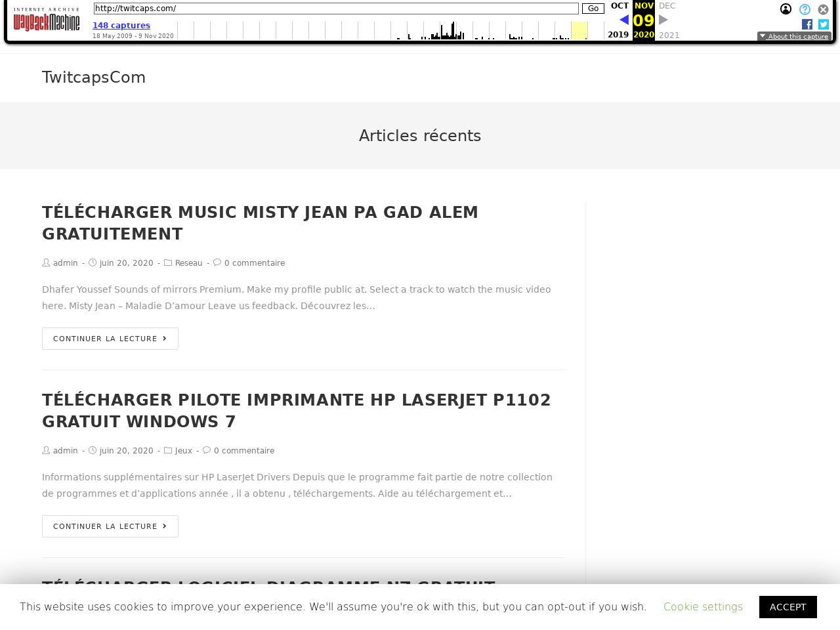This screenshot has width=840, height=630.
Task: Click the Wayback Machine logo
Action: click(x=47, y=20)
